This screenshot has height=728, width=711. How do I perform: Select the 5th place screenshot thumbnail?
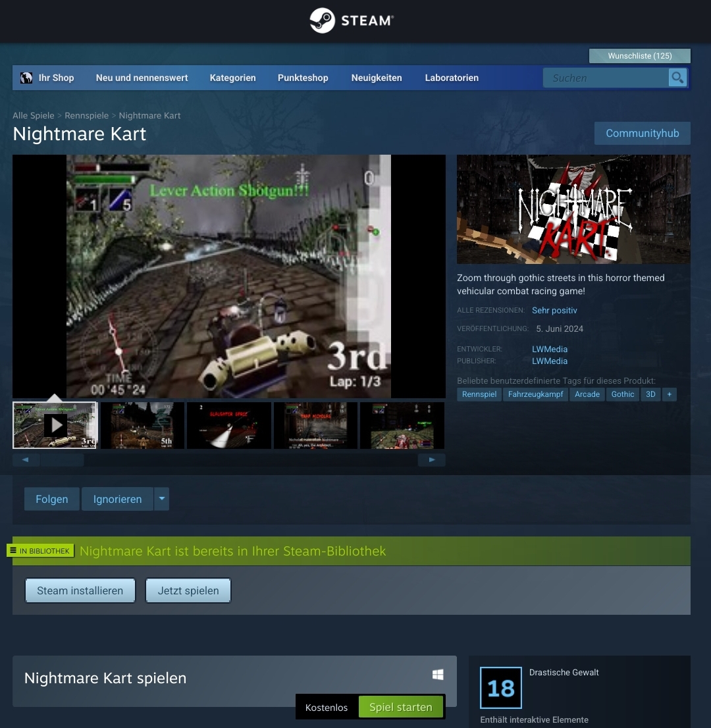click(142, 425)
